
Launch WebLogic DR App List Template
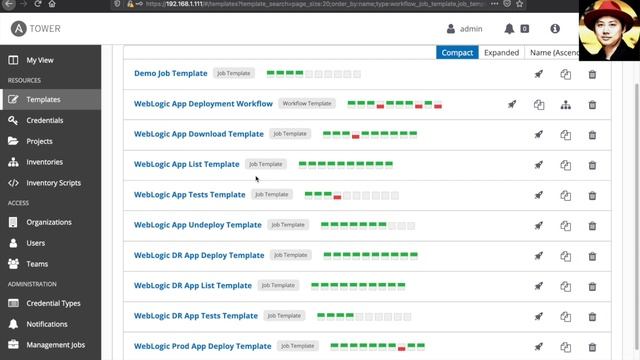point(539,286)
